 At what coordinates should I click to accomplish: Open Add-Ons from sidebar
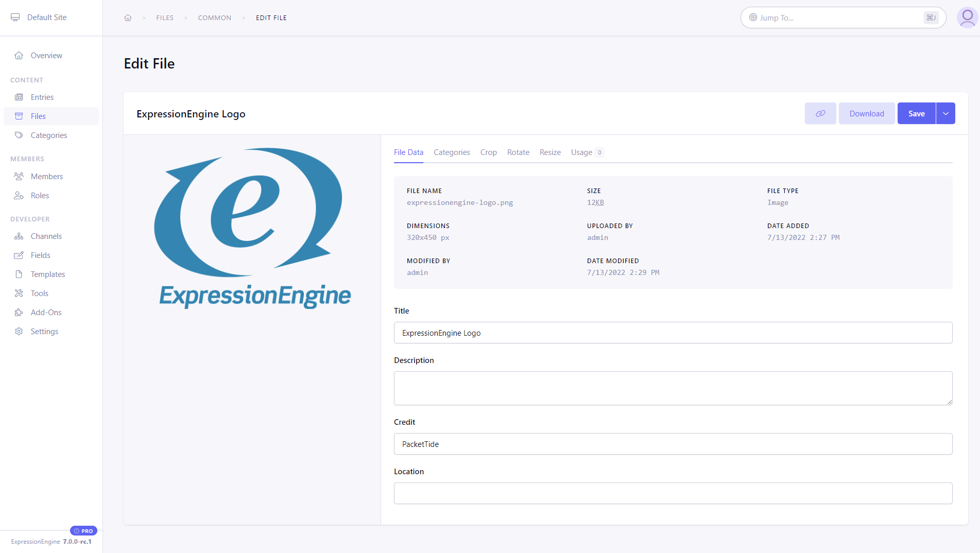point(51,312)
